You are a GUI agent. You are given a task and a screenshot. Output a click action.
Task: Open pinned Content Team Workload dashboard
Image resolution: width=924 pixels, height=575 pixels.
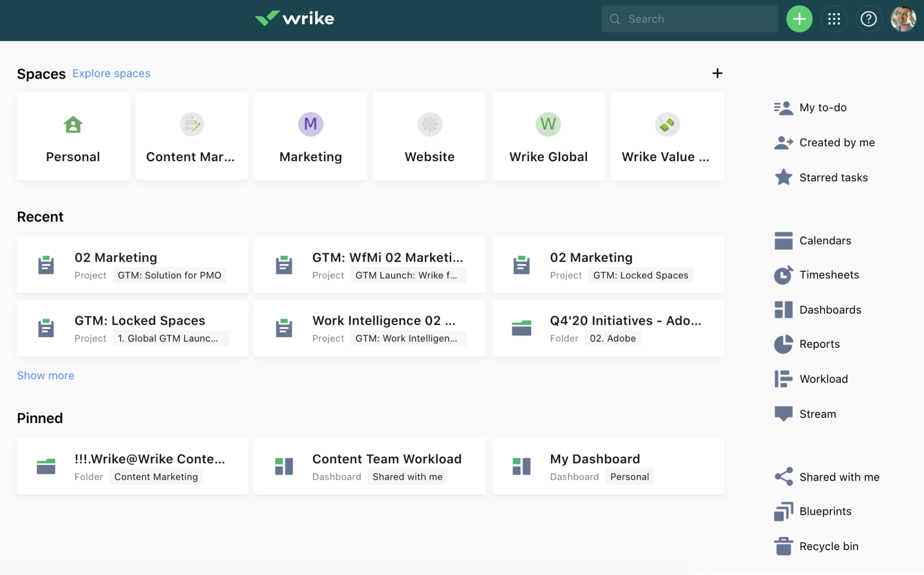370,466
